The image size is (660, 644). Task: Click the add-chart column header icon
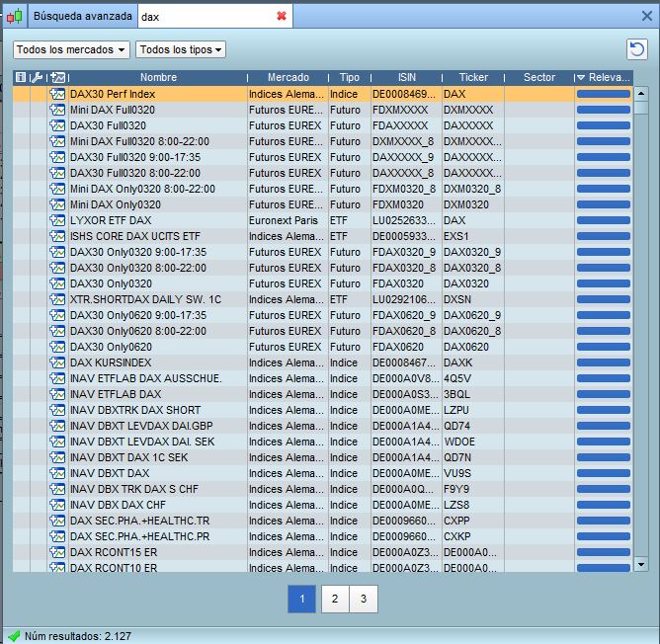tap(57, 77)
